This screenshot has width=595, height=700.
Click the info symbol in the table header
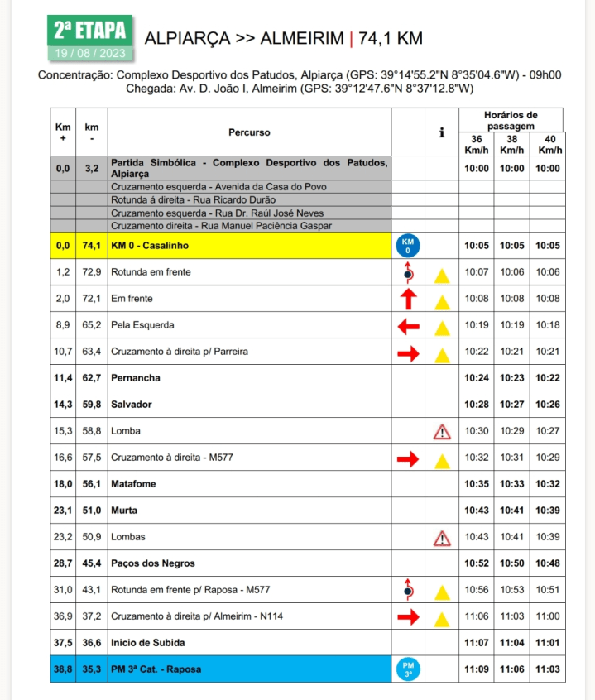442,132
